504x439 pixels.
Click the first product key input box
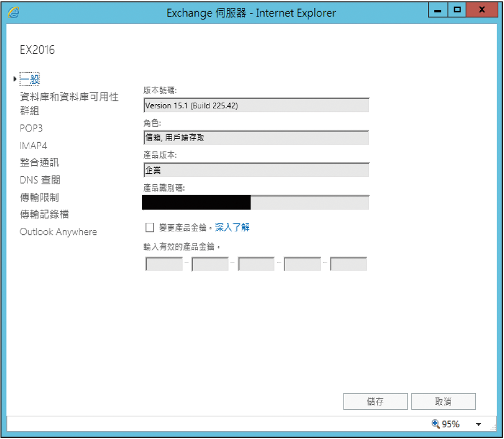(x=164, y=264)
